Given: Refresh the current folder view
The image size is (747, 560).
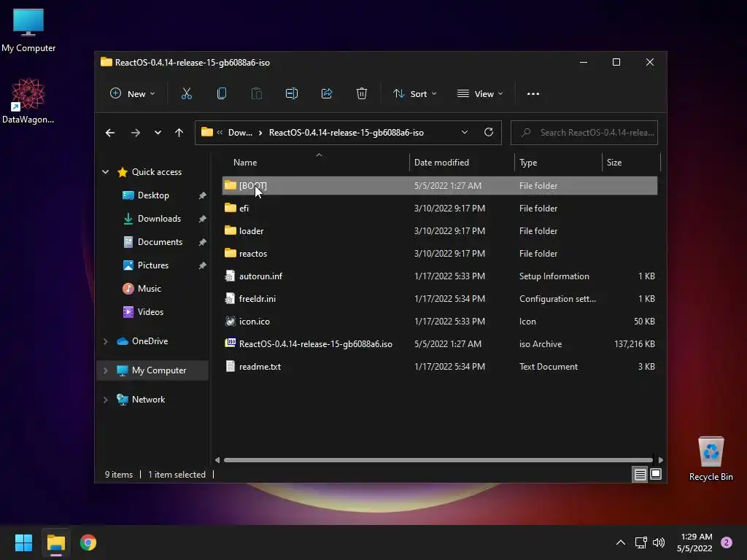Looking at the screenshot, I should coord(488,133).
